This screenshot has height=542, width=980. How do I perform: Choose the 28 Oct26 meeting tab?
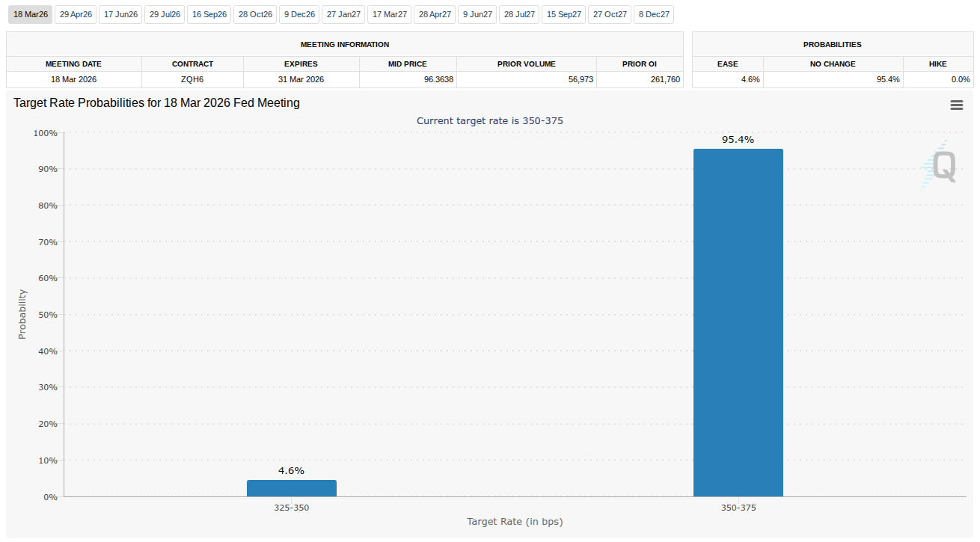coord(255,14)
